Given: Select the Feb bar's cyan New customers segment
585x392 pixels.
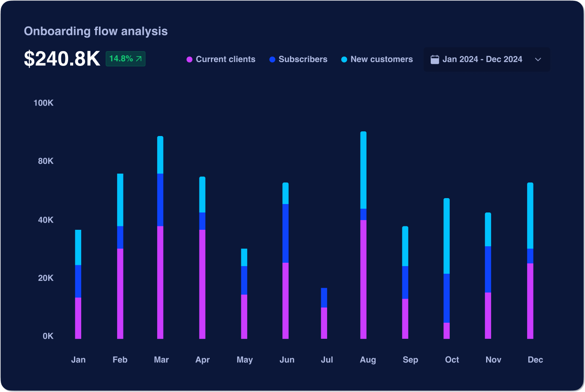Looking at the screenshot, I should point(120,200).
